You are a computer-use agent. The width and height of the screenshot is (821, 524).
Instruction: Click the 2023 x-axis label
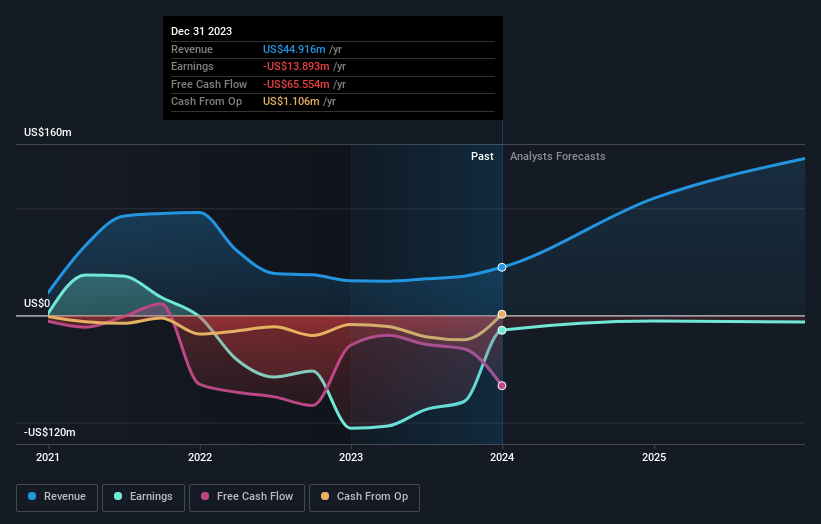351,458
